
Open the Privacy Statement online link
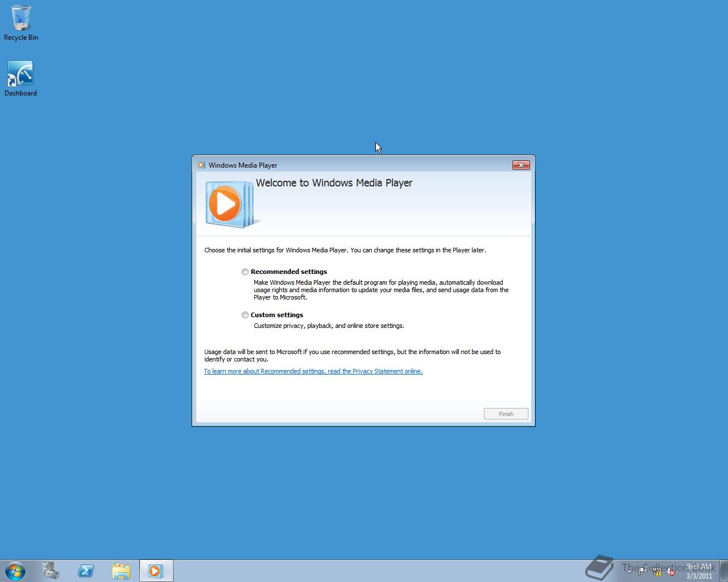pos(313,371)
